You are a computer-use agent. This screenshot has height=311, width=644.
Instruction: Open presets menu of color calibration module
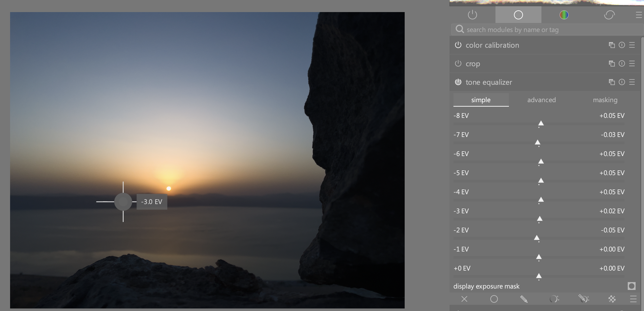632,45
